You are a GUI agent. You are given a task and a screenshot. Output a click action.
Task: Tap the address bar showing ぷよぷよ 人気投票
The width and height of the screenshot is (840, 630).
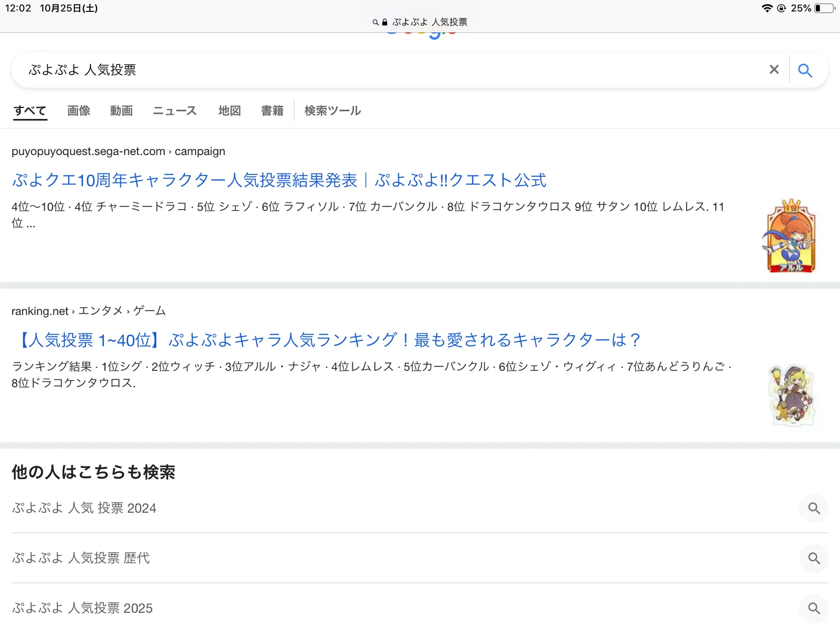[x=420, y=22]
